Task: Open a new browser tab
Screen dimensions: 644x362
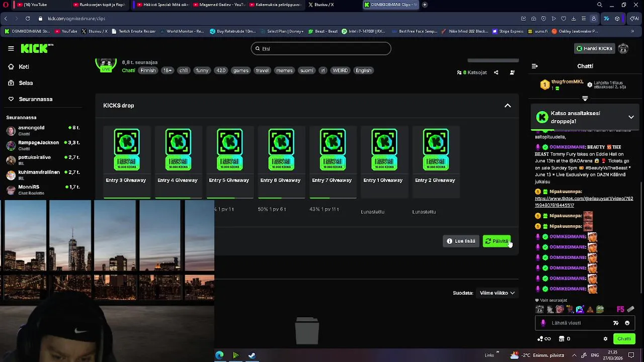Action: (425, 5)
